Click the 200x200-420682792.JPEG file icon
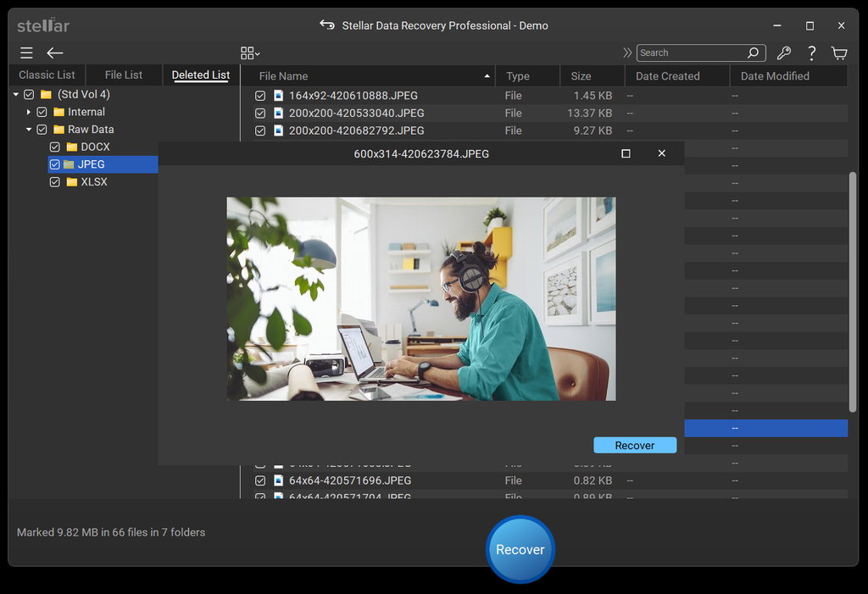This screenshot has height=594, width=868. click(x=278, y=131)
